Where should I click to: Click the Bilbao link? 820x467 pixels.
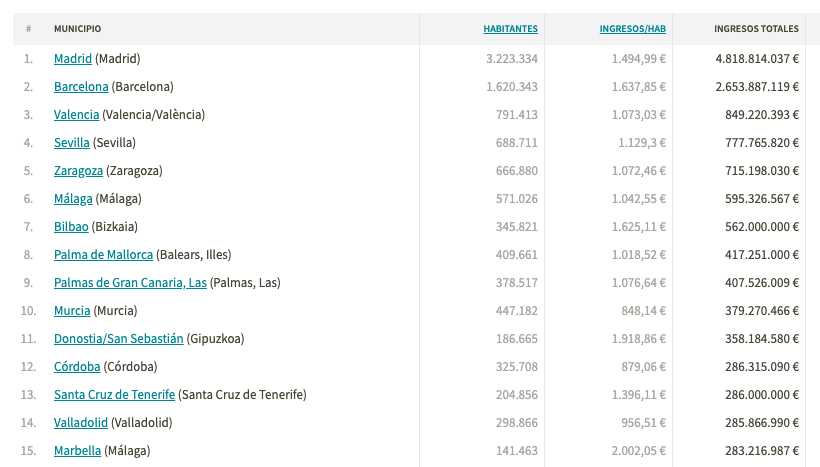pos(71,227)
